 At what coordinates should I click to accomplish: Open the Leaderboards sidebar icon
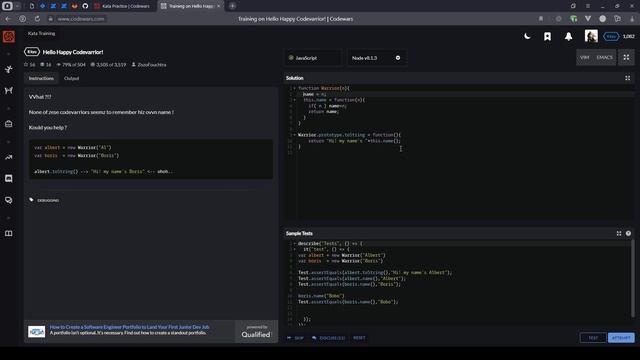pos(9,157)
